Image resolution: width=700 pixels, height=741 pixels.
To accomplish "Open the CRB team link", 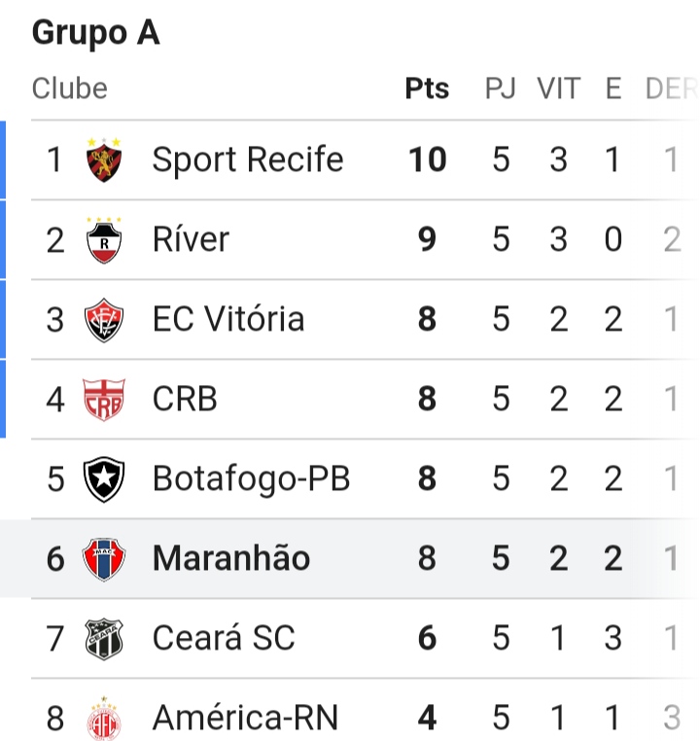I will click(185, 399).
